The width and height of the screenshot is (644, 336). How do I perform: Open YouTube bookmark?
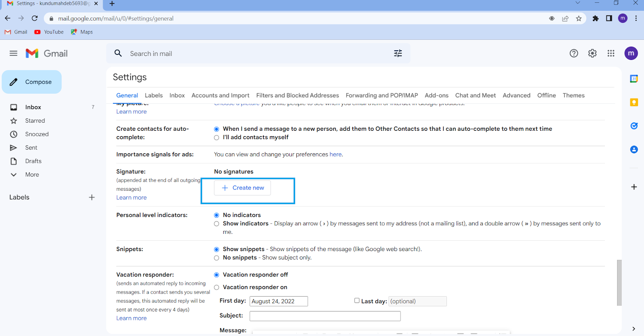49,32
